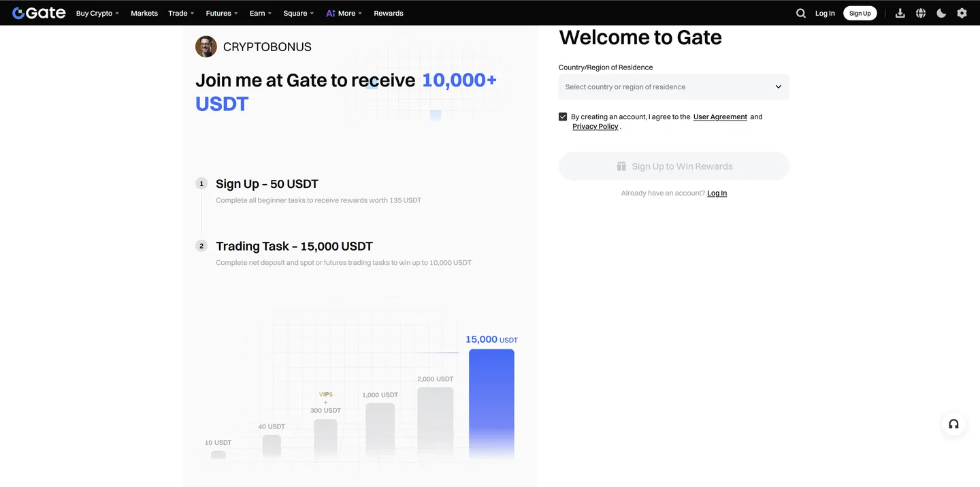980x487 pixels.
Task: Expand the Futures menu
Action: pyautogui.click(x=222, y=13)
